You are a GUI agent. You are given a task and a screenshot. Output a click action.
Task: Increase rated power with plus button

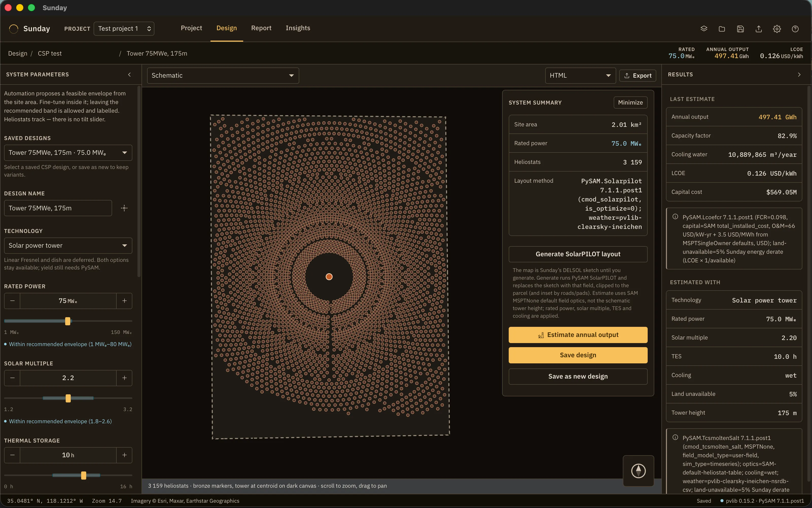point(124,301)
